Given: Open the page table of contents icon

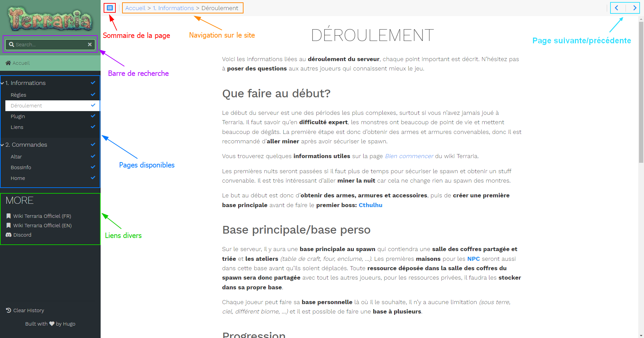Looking at the screenshot, I should point(110,8).
